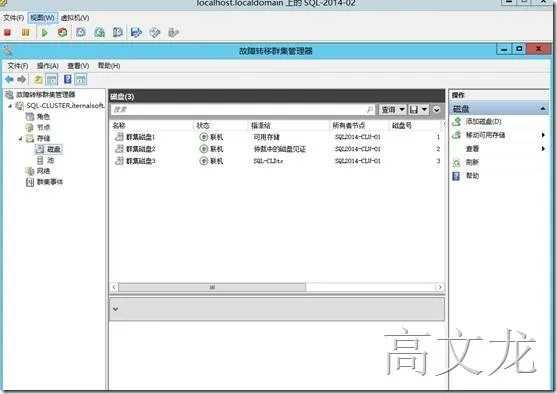Screen dimensions: 557x394
Task: Click the search magnifier in disk search box
Action: click(370, 109)
